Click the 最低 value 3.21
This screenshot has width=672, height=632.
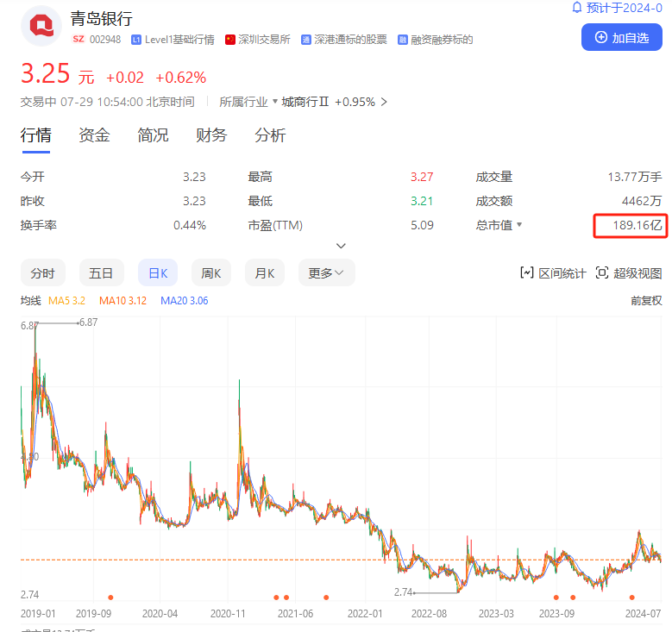[x=422, y=201]
